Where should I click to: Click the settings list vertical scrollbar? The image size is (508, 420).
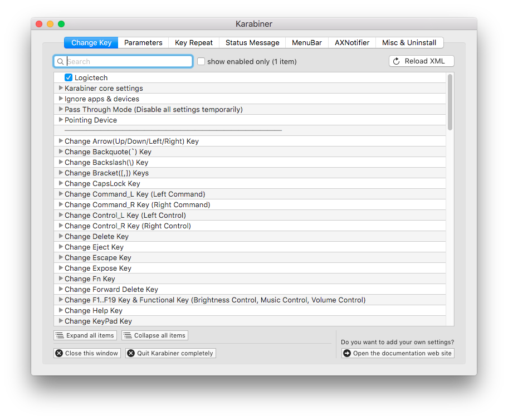pyautogui.click(x=450, y=102)
